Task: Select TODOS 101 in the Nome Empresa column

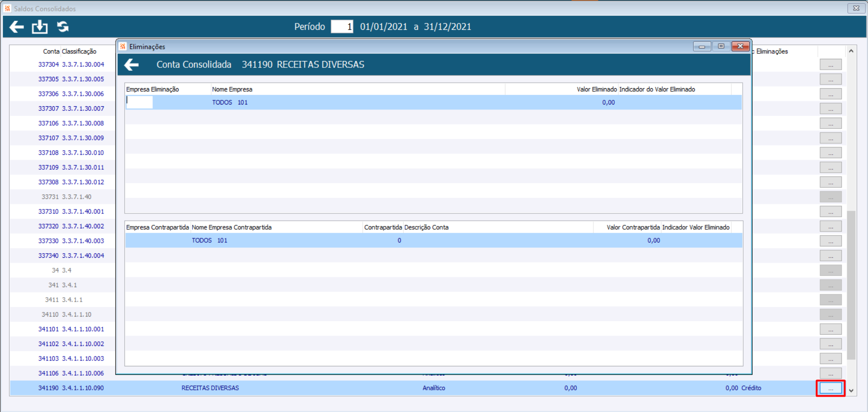Action: pos(230,103)
